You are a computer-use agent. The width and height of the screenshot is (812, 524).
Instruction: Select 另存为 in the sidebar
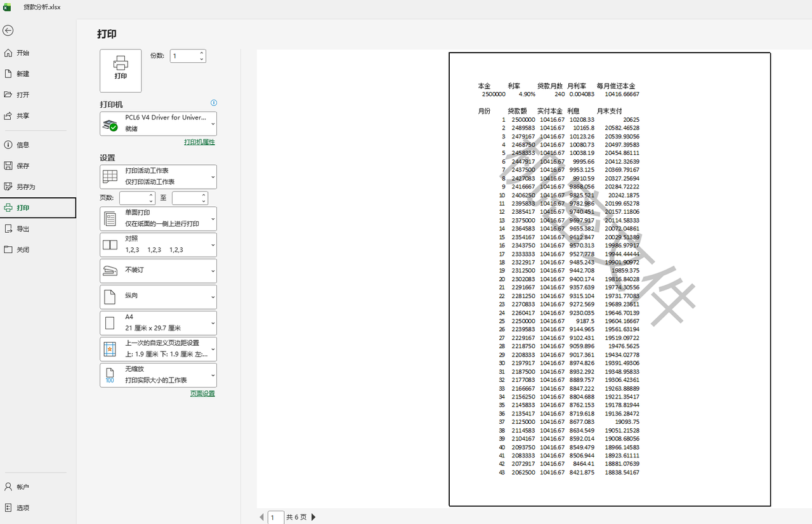click(x=25, y=187)
